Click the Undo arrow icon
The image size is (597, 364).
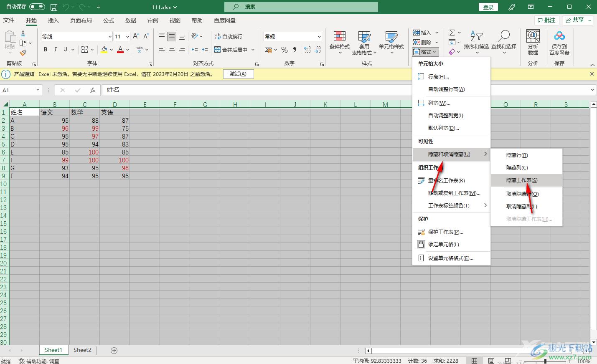click(66, 7)
